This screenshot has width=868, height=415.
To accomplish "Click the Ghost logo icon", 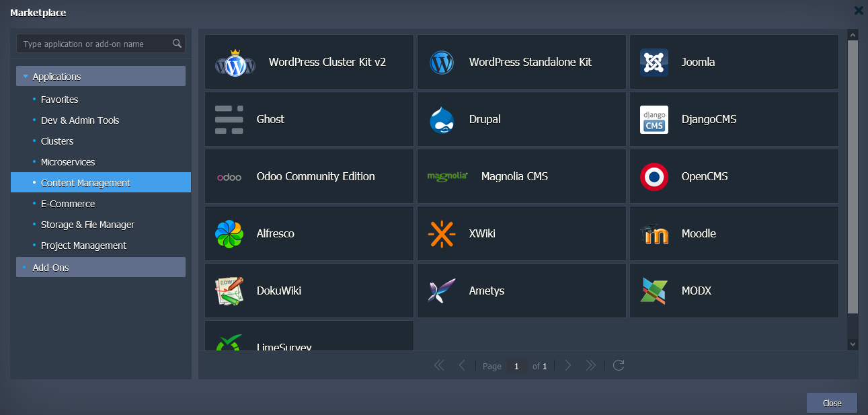I will click(x=229, y=120).
